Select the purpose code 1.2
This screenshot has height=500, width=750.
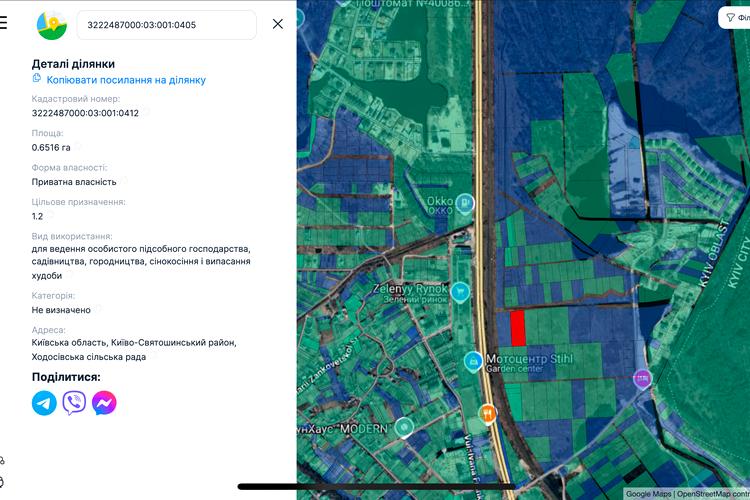click(37, 217)
